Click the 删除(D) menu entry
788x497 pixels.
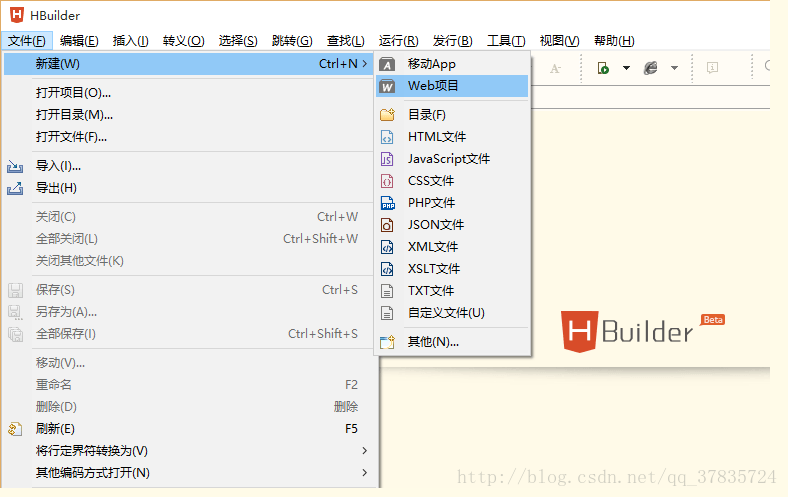[188, 407]
